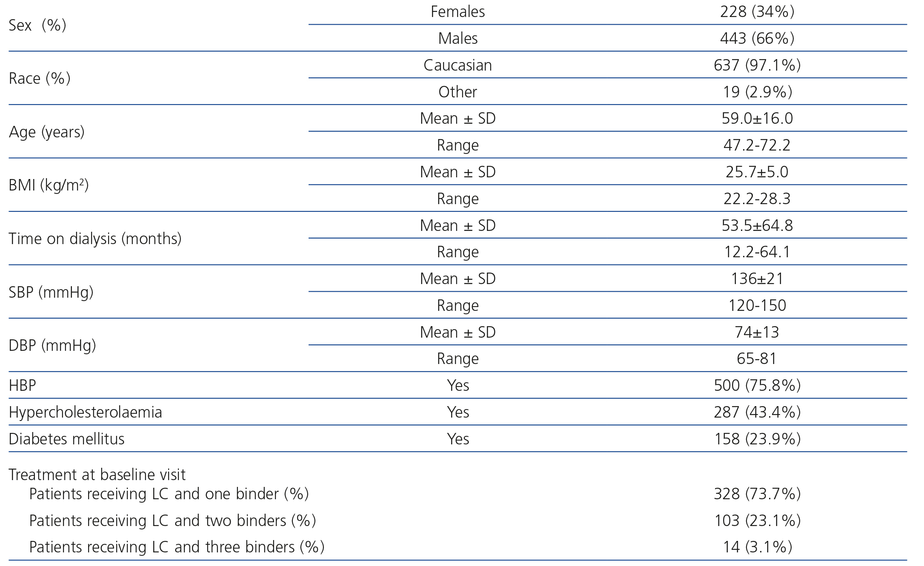924x566 pixels.
Task: Select the Caucasian cell
Action: [x=458, y=65]
